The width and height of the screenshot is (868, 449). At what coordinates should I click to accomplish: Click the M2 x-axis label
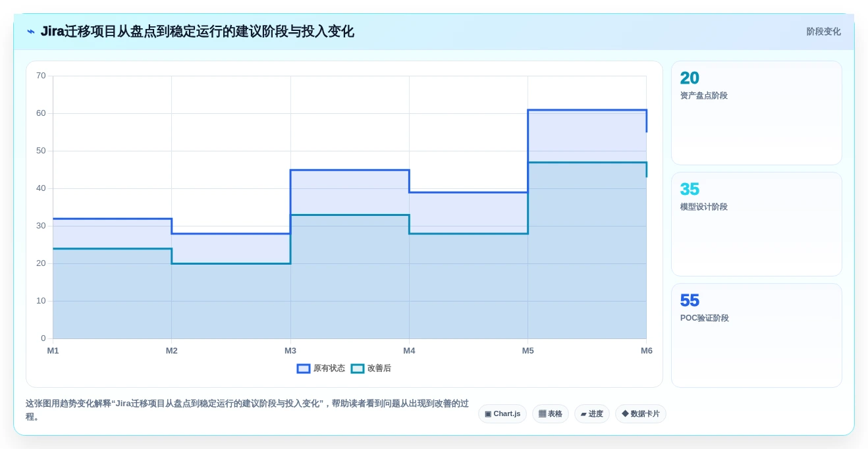[172, 351]
